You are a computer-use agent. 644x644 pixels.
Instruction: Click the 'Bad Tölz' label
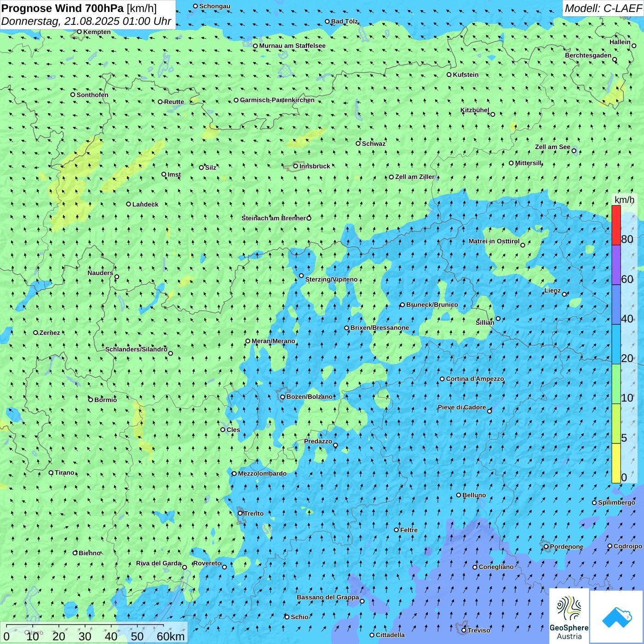click(345, 21)
